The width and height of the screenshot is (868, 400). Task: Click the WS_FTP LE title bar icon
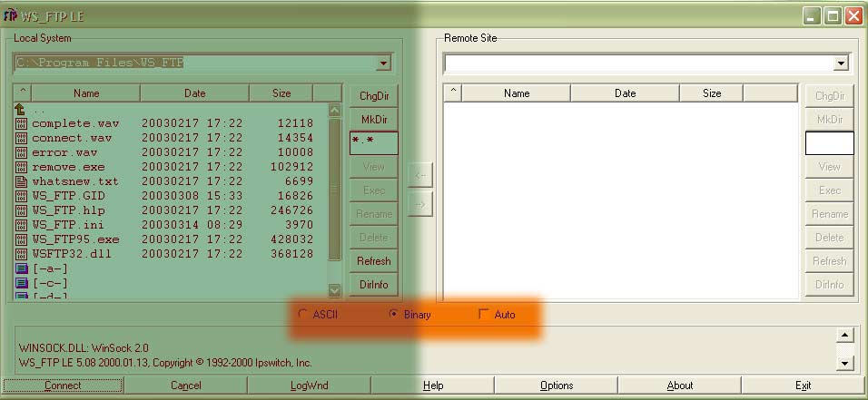[10, 15]
